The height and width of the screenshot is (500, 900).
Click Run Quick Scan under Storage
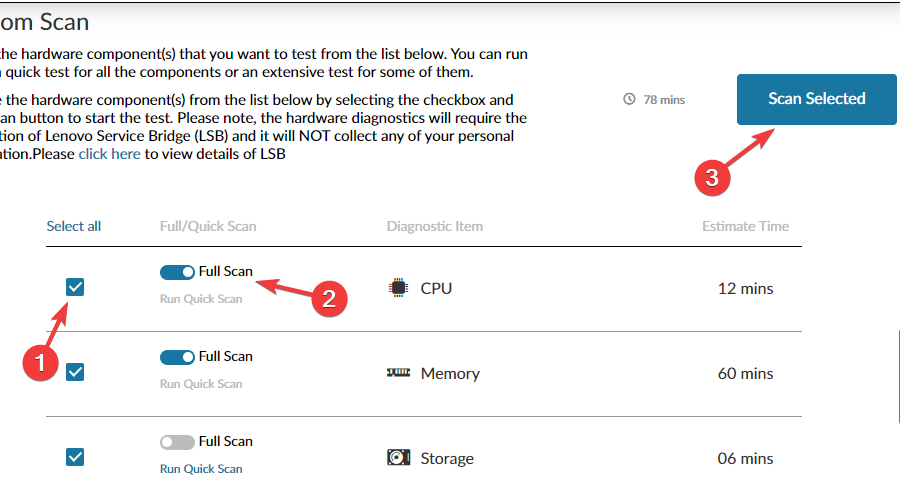click(201, 468)
